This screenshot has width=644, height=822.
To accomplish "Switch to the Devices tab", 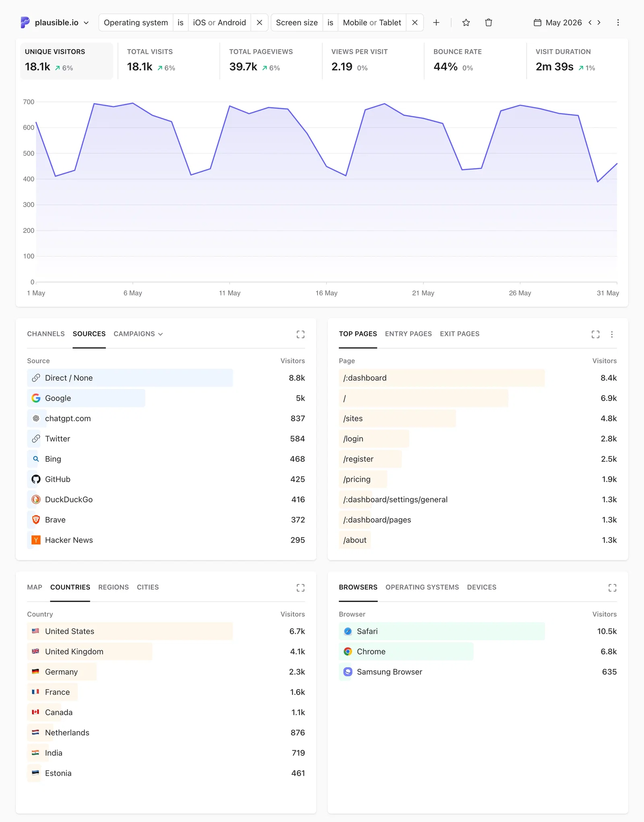I will pos(481,587).
